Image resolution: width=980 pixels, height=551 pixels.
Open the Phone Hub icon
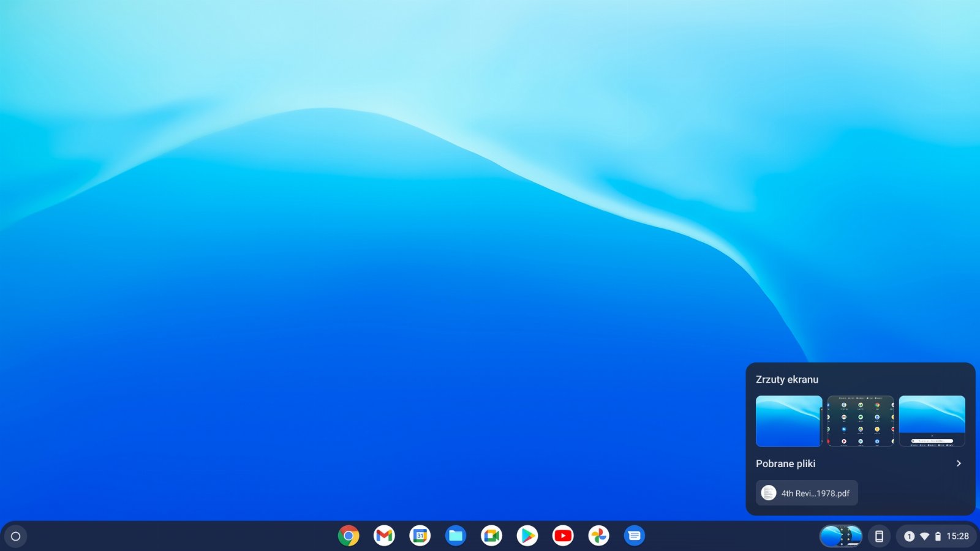(x=879, y=536)
